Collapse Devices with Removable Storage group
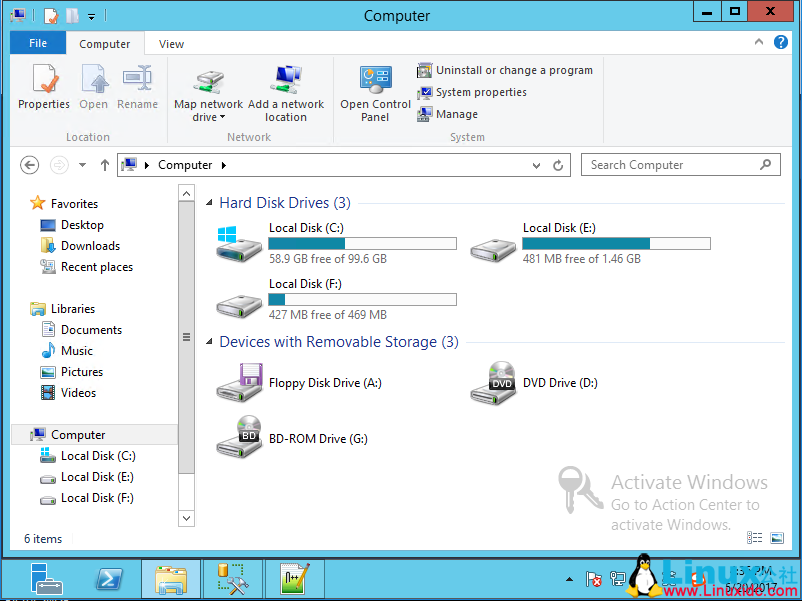The width and height of the screenshot is (802, 601). point(209,342)
